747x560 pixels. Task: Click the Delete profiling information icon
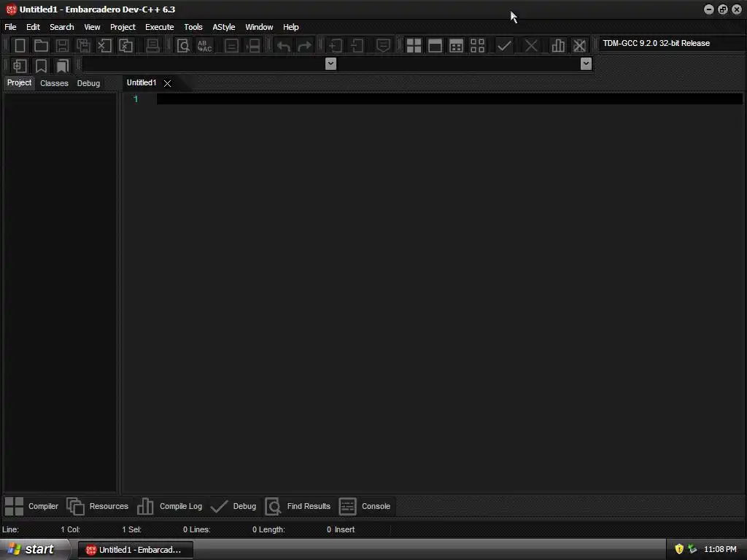[579, 46]
